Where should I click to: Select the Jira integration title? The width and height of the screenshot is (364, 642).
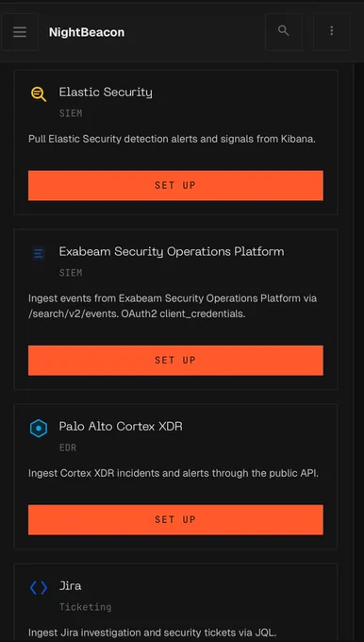(x=70, y=586)
